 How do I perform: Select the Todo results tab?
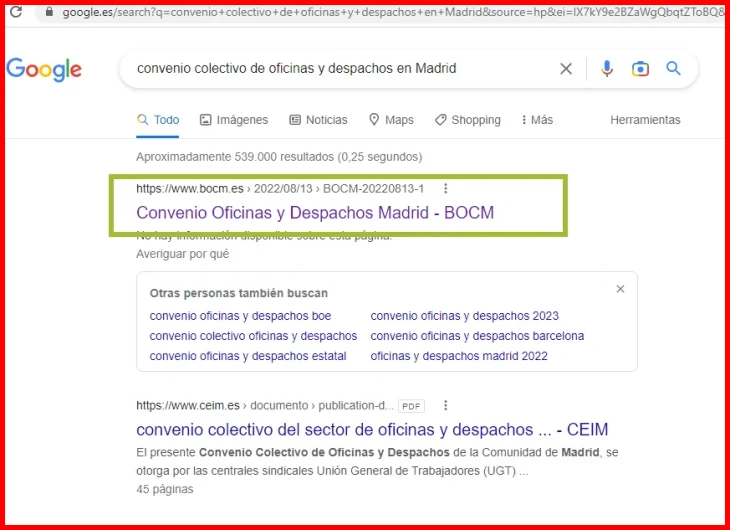pyautogui.click(x=158, y=120)
